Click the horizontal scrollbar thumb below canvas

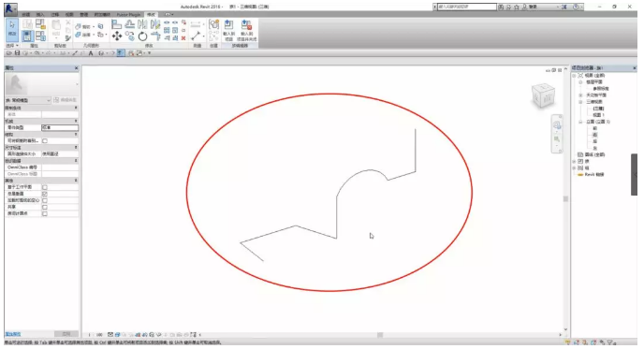pos(380,335)
